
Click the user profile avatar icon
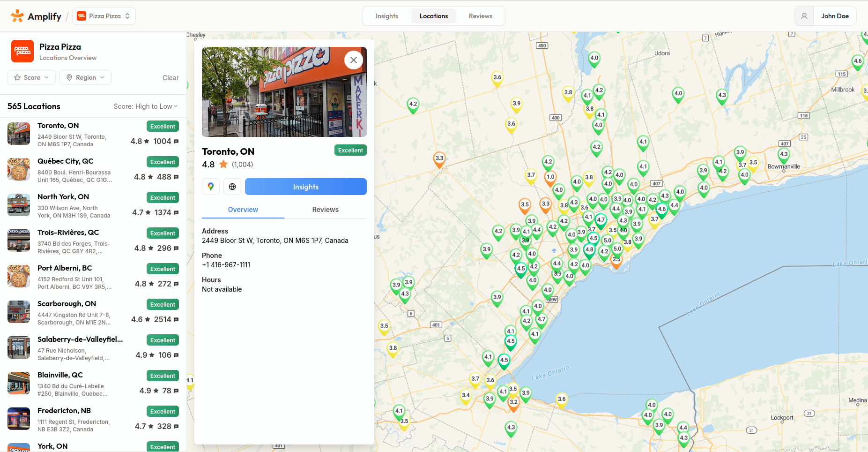804,16
